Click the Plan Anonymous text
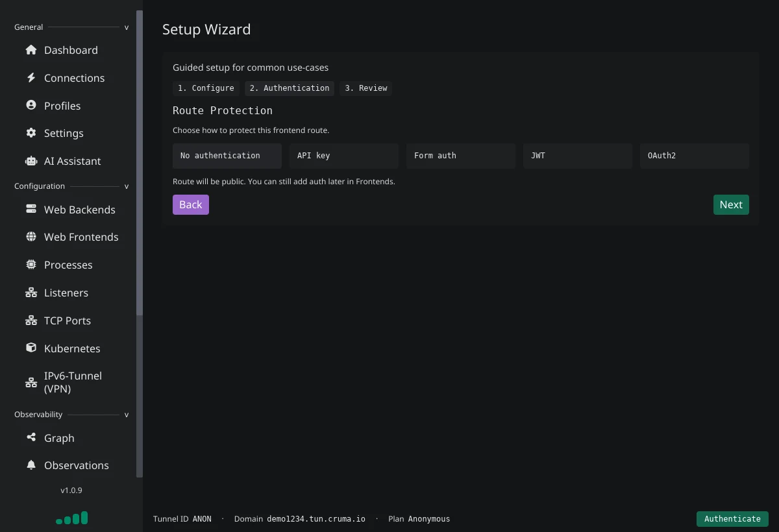Screen dimensions: 779x532 pos(419,519)
